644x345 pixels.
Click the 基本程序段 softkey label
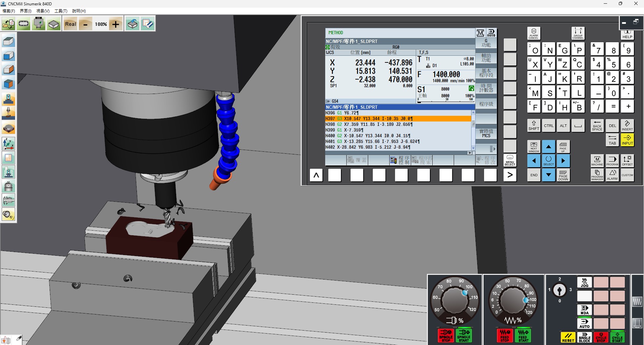coord(486,73)
